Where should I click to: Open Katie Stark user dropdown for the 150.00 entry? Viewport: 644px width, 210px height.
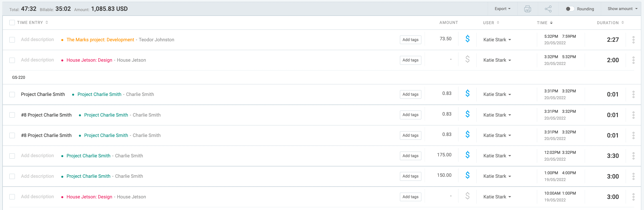(x=497, y=176)
